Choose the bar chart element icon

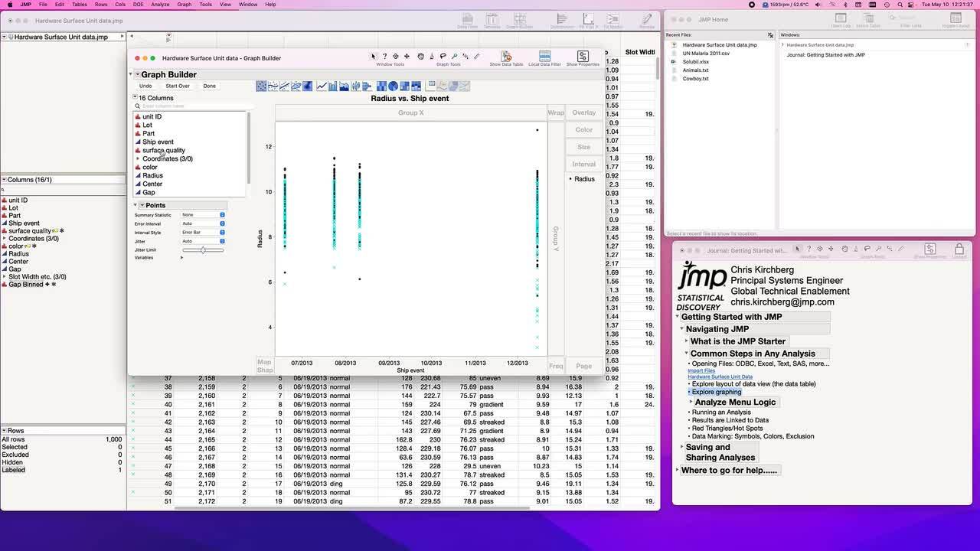[x=332, y=86]
